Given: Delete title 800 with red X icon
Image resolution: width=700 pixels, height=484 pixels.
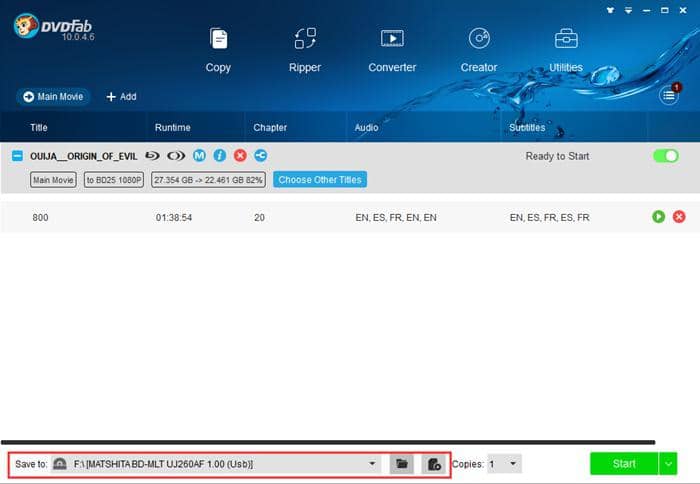Looking at the screenshot, I should coord(679,217).
